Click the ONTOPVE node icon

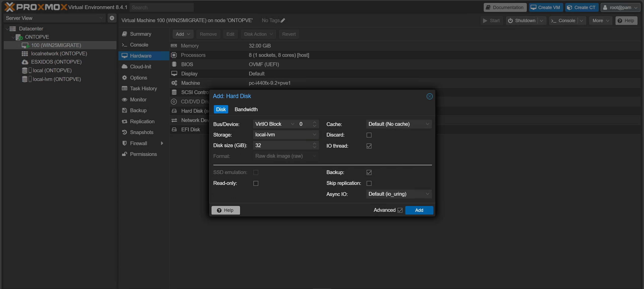tap(19, 37)
